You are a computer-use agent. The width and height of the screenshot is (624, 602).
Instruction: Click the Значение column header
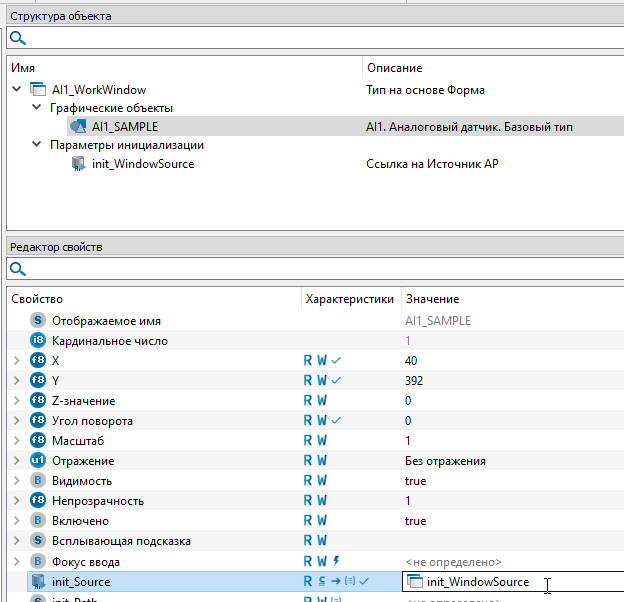pos(431,299)
